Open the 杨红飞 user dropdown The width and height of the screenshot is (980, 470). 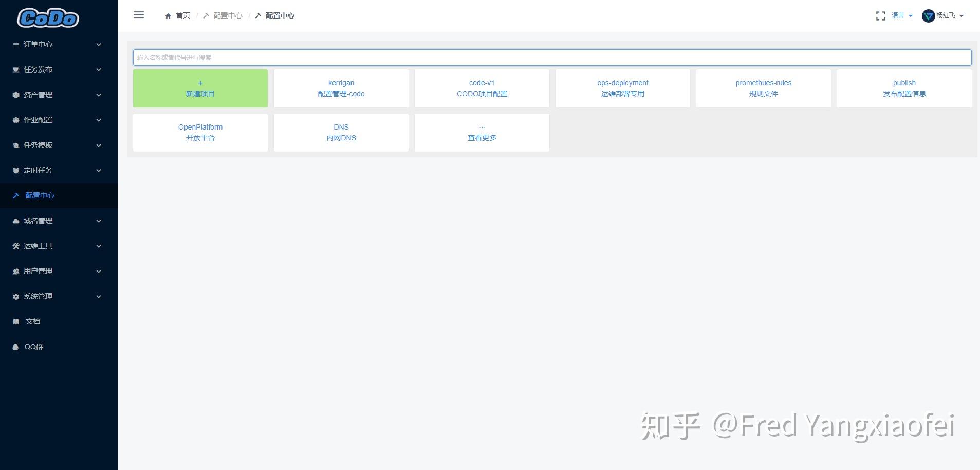[948, 15]
